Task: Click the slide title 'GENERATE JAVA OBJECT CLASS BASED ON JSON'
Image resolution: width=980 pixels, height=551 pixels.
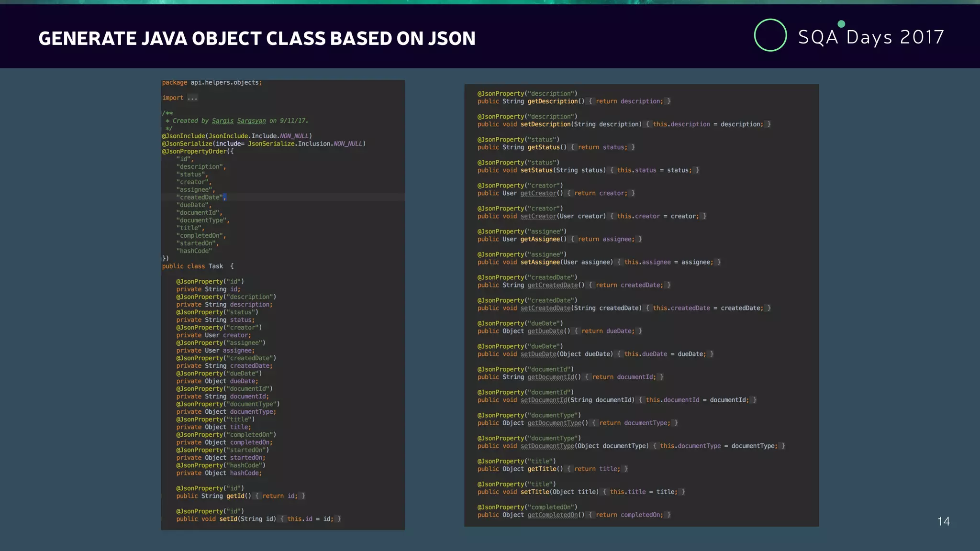Action: (257, 38)
